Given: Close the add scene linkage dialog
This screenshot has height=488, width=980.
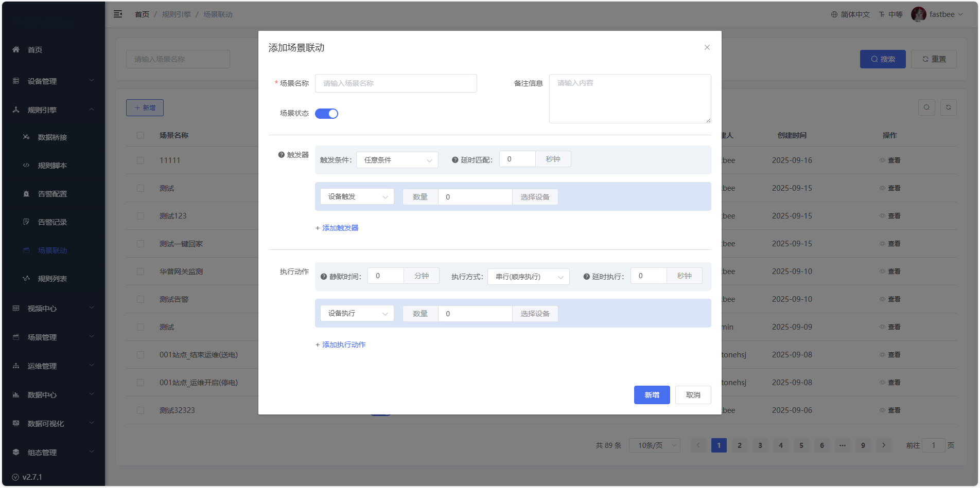Looking at the screenshot, I should [x=707, y=47].
